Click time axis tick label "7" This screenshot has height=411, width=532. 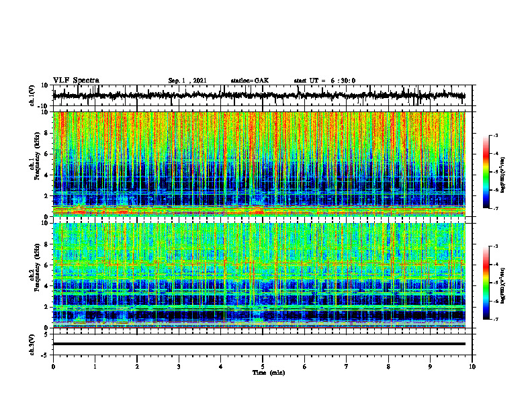(347, 367)
